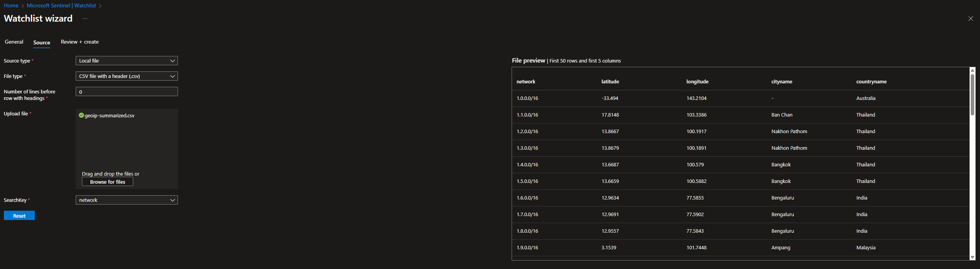This screenshot has height=269, width=980.
Task: Navigate to Home breadcrumb link
Action: coord(11,5)
